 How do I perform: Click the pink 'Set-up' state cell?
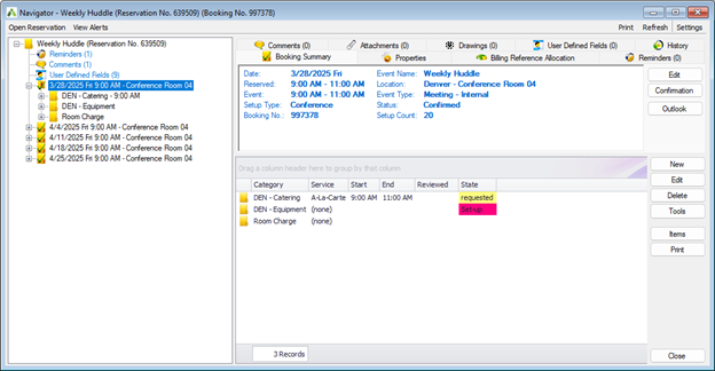point(477,210)
